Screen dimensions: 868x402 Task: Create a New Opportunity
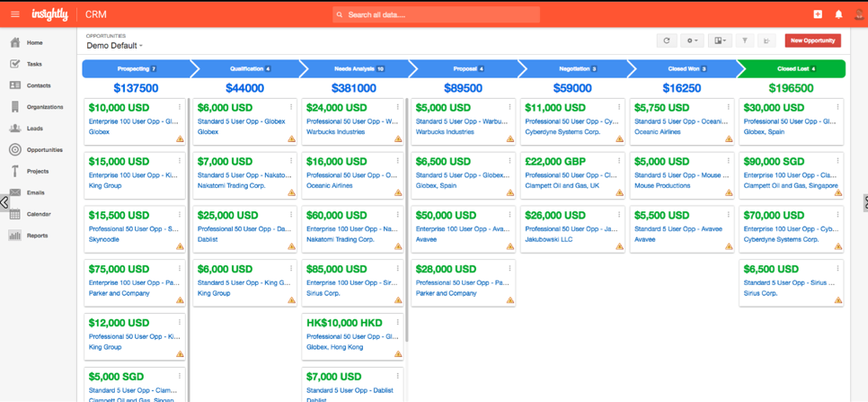(812, 40)
